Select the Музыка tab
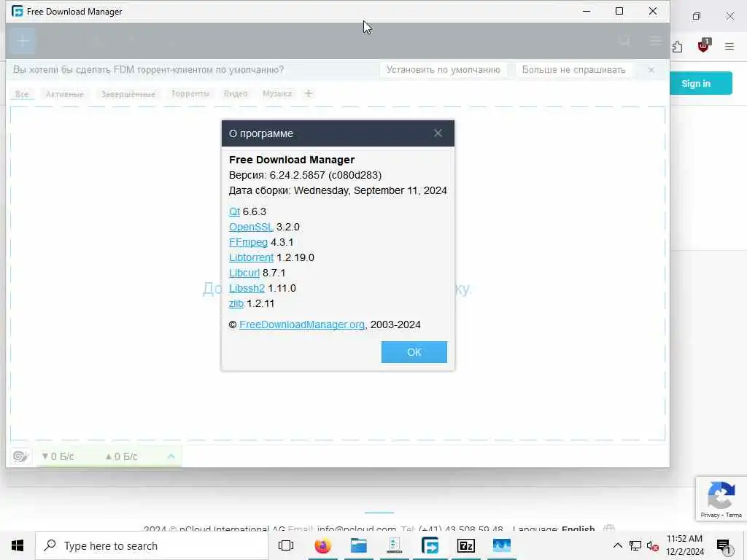The height and width of the screenshot is (560, 747). tap(276, 94)
